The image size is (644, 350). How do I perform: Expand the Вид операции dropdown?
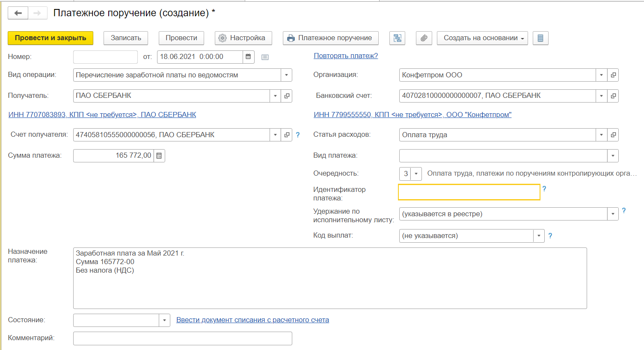click(x=286, y=75)
